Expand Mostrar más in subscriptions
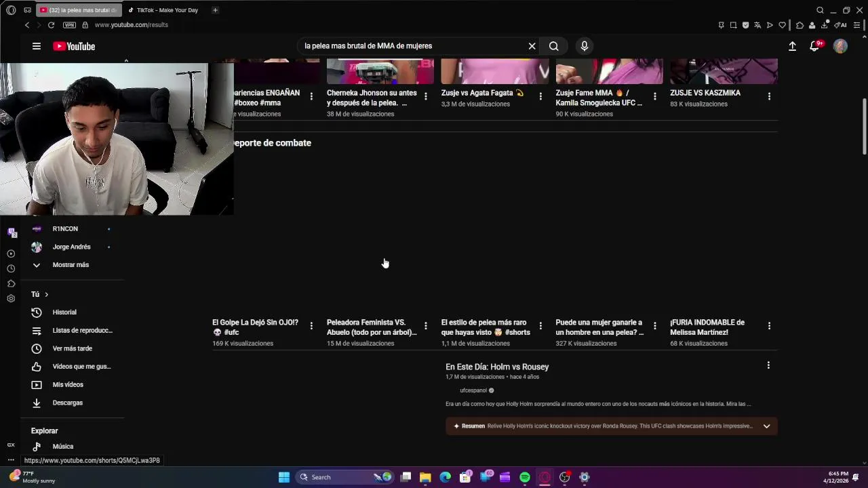868x488 pixels. (71, 265)
